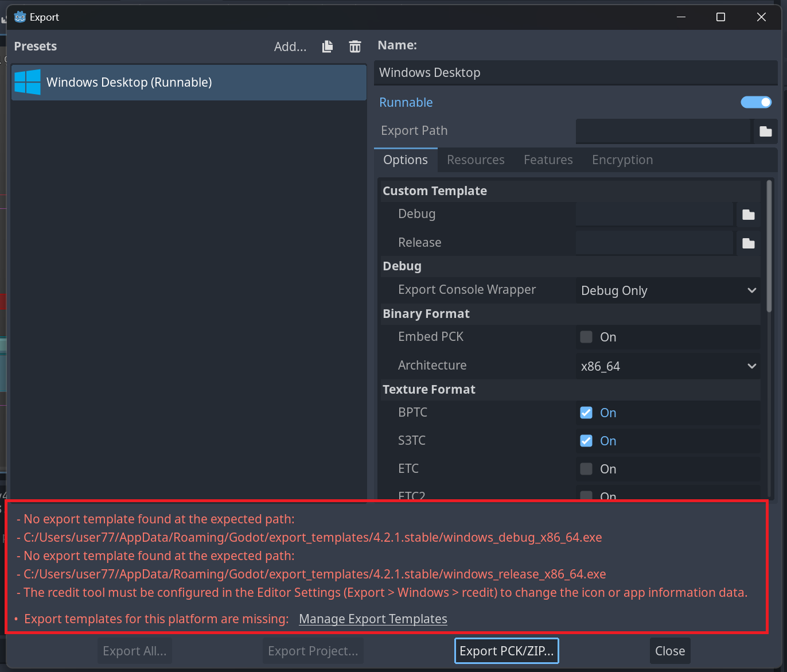Check the ETC texture format box
The height and width of the screenshot is (672, 787).
click(x=586, y=469)
